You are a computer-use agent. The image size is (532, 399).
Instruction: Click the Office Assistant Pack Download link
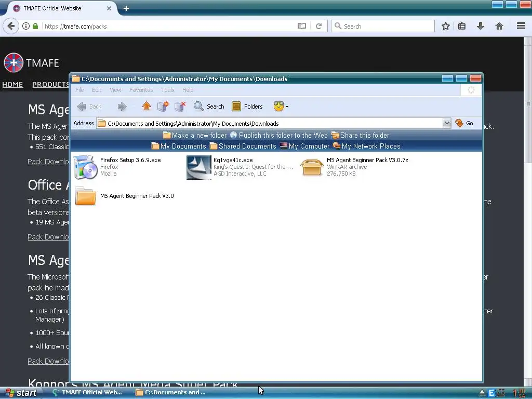tap(48, 237)
